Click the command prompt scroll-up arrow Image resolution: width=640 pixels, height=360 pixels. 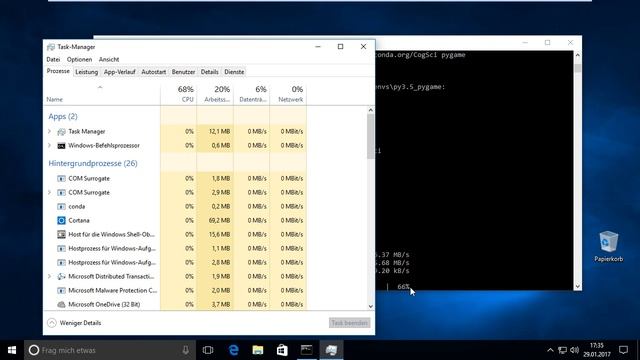click(578, 55)
